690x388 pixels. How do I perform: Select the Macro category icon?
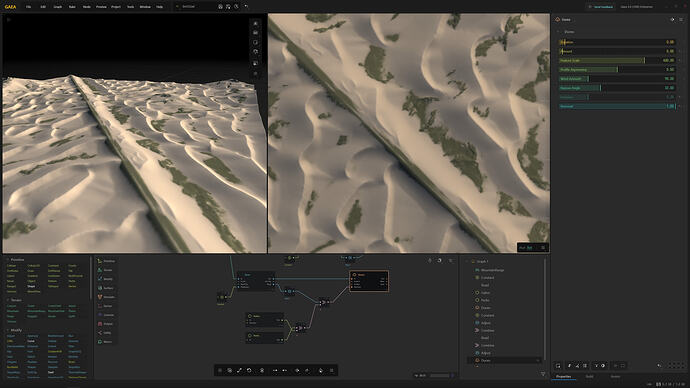coord(100,342)
